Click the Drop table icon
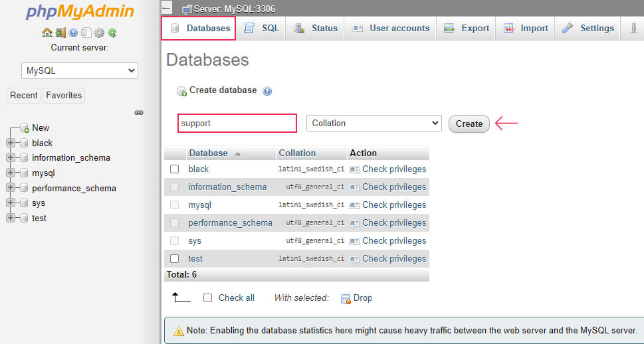Viewport: 644px width, 344px height. tap(346, 298)
